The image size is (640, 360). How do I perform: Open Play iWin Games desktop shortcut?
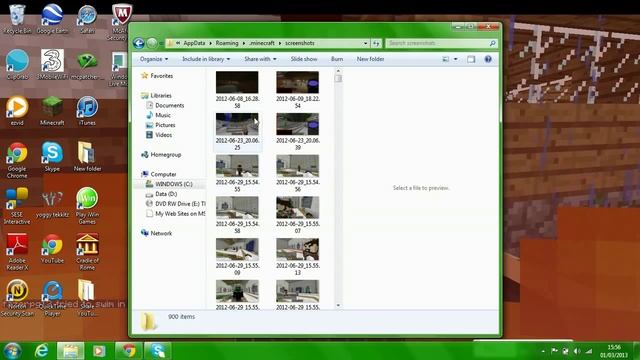tap(87, 206)
